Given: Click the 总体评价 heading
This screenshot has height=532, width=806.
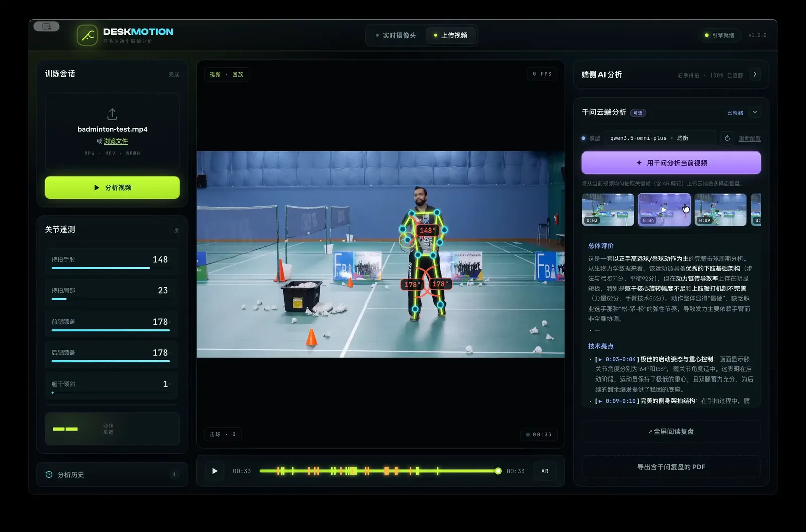Looking at the screenshot, I should [601, 246].
